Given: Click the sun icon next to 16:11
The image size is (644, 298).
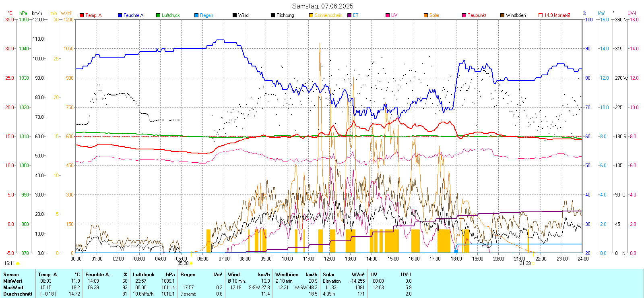Looking at the screenshot, I should point(18,263).
